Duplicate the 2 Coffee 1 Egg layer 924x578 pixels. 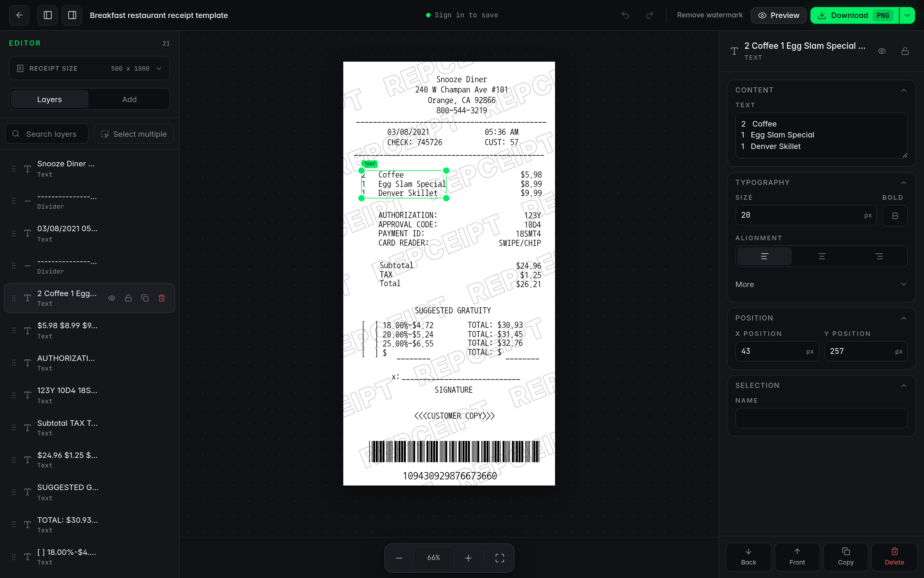coord(145,298)
